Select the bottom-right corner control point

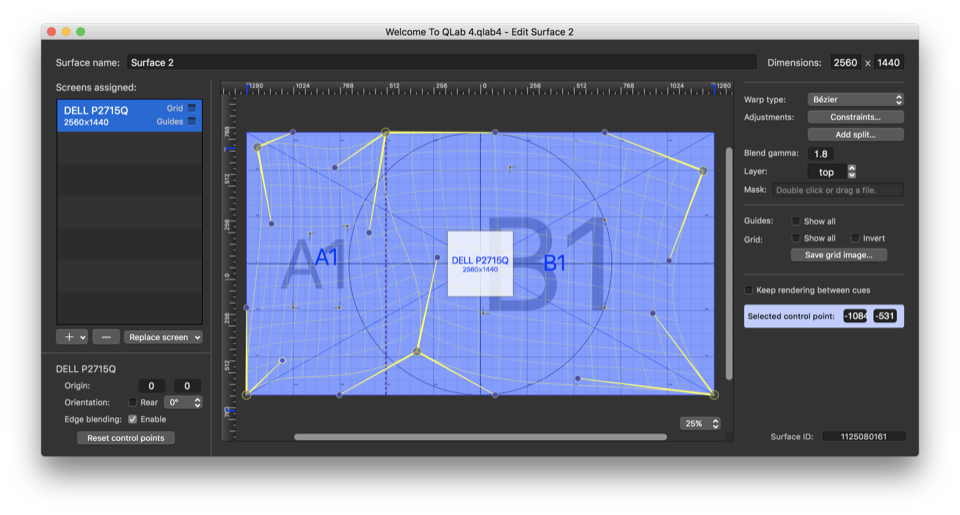(x=714, y=395)
